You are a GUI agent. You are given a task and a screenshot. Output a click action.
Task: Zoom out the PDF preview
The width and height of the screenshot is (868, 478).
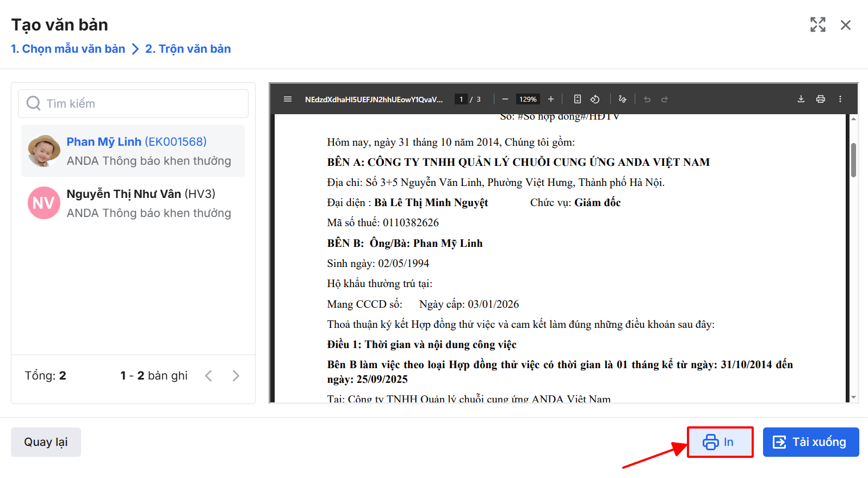coord(505,99)
